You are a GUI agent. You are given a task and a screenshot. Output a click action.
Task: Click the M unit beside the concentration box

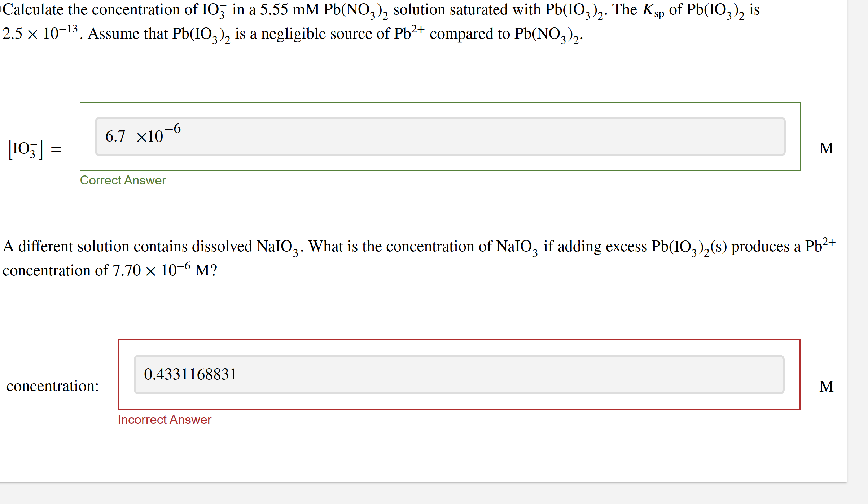[826, 386]
